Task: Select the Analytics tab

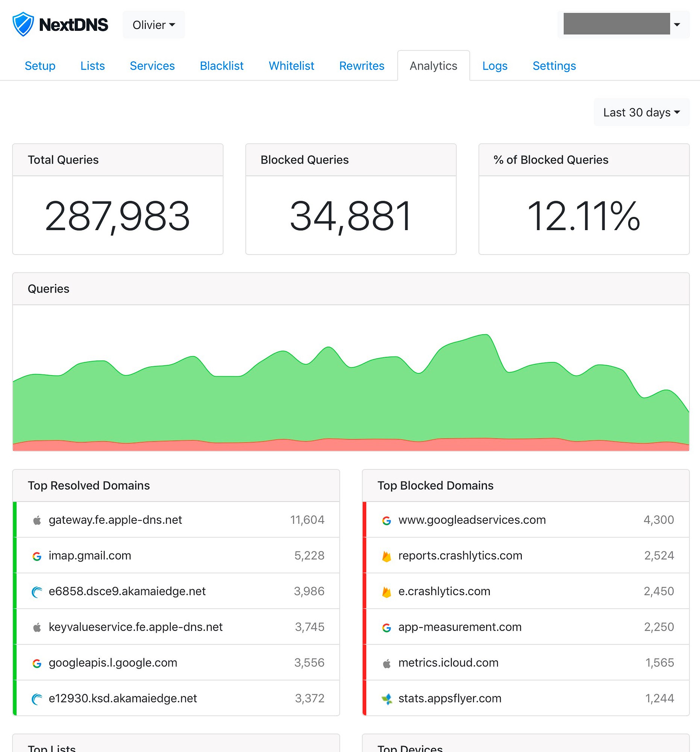Action: tap(433, 66)
